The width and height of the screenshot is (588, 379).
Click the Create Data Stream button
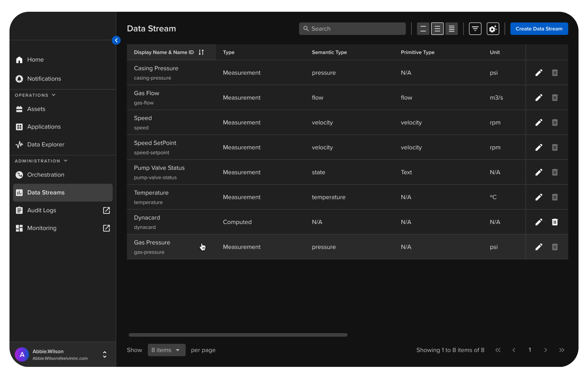click(x=539, y=29)
